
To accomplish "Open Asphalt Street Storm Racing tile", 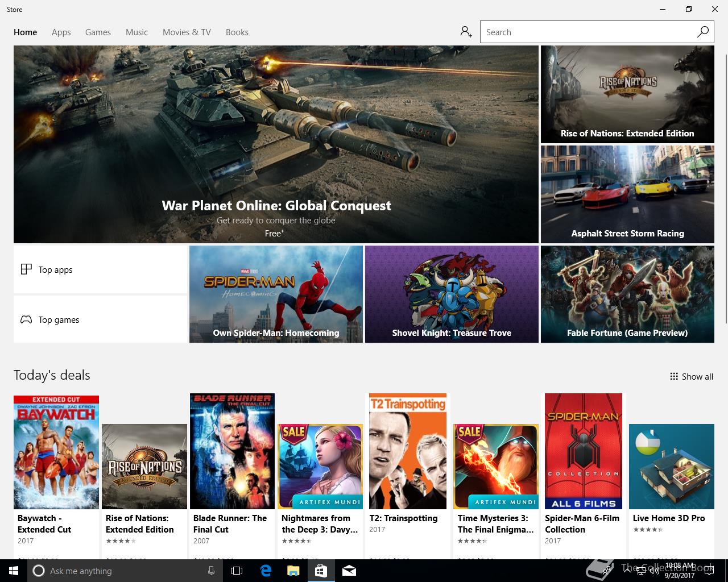I will [627, 194].
